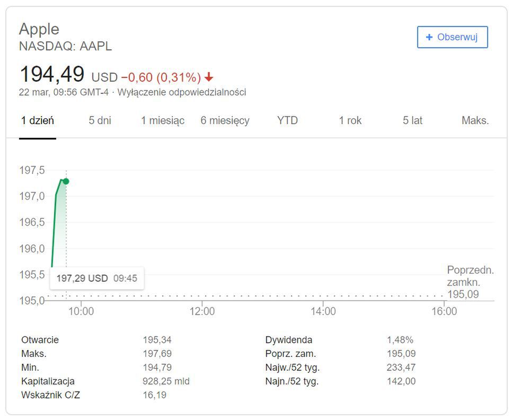Click the 16:00 time axis label
The height and width of the screenshot is (420, 512).
pos(444,311)
